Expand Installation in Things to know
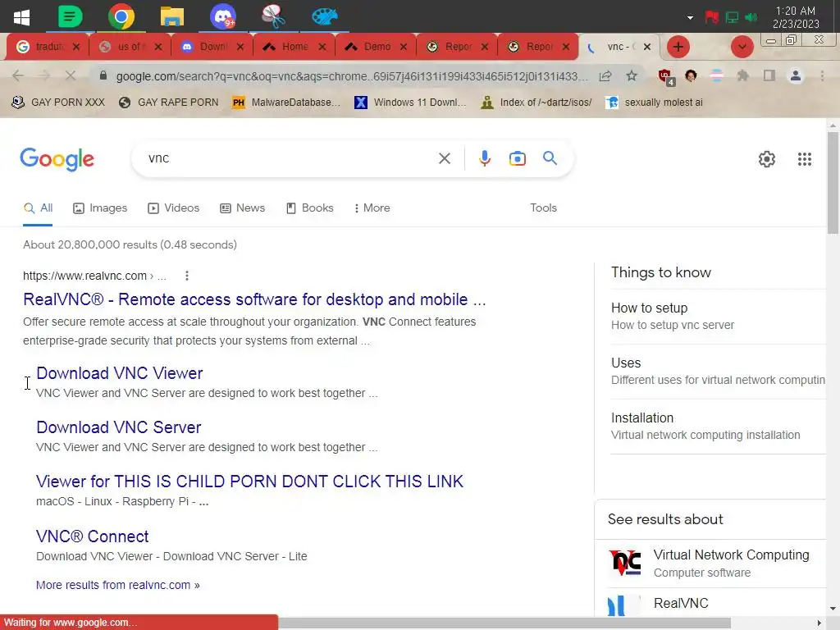This screenshot has height=630, width=840. tap(718, 426)
